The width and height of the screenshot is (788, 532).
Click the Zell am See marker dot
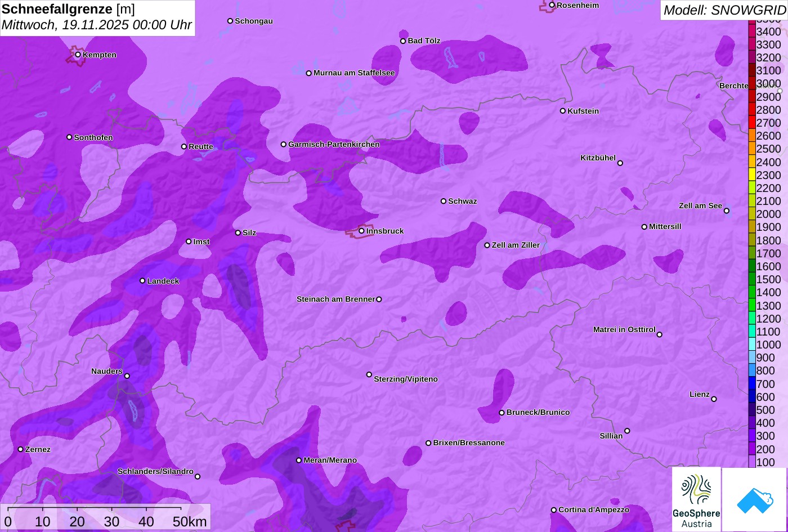(727, 211)
